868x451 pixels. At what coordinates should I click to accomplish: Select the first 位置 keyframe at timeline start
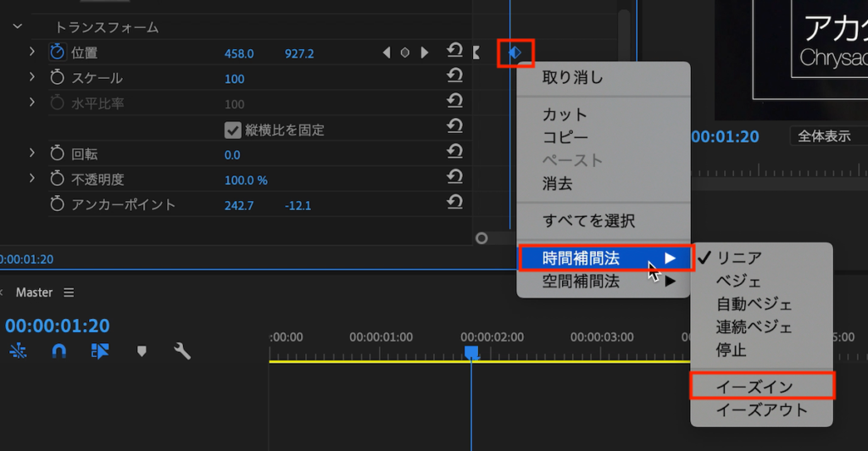[x=476, y=53]
